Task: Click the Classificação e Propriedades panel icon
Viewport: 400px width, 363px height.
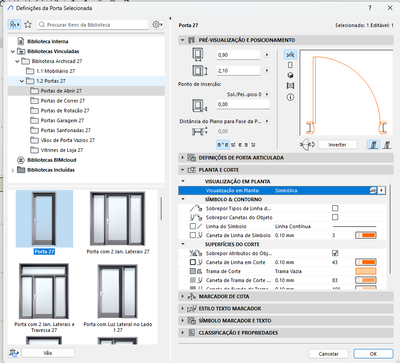Action: pos(191,333)
